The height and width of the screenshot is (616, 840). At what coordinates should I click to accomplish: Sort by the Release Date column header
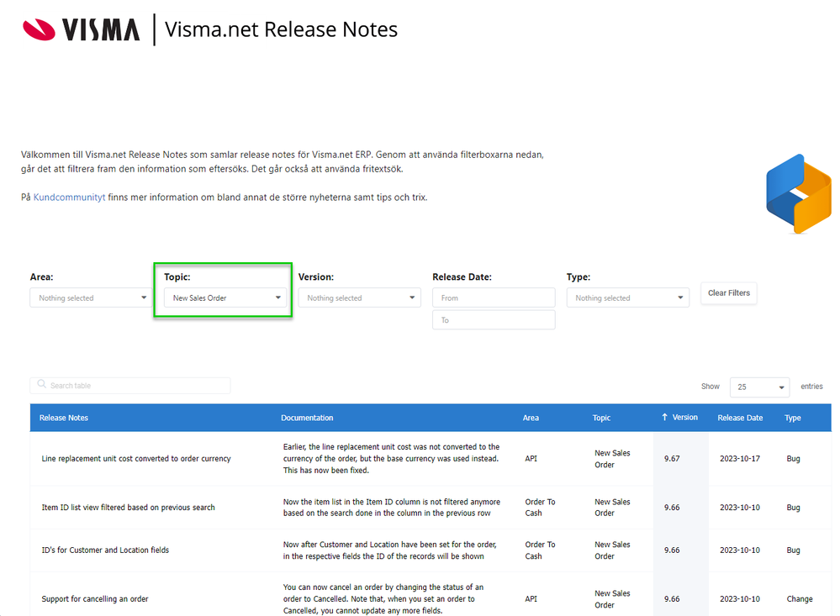740,418
